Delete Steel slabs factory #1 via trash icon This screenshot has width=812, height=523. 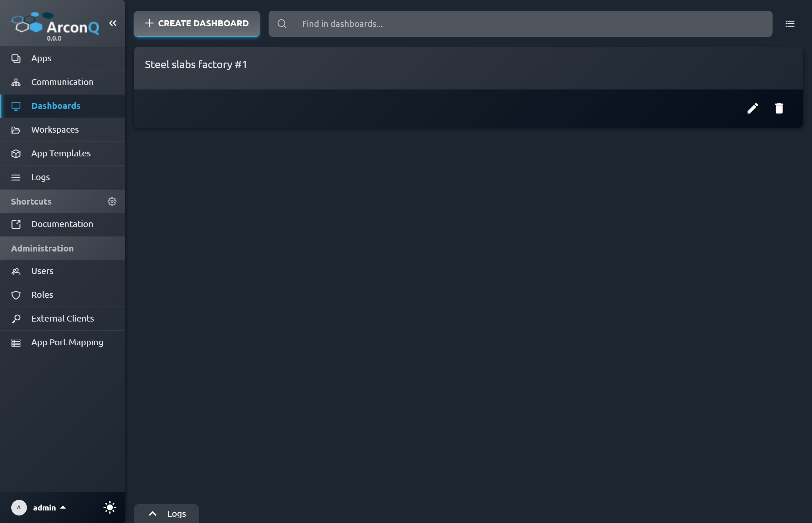point(779,108)
